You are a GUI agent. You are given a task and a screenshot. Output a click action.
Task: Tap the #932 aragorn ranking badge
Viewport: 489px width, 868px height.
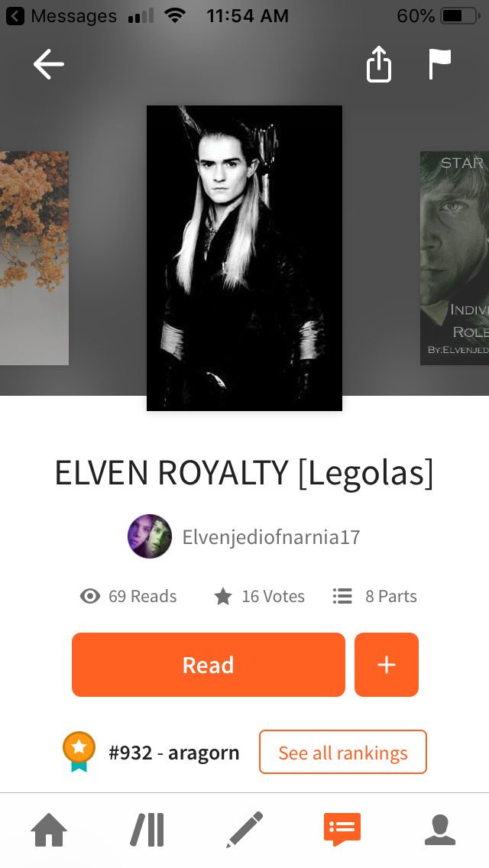coord(79,752)
